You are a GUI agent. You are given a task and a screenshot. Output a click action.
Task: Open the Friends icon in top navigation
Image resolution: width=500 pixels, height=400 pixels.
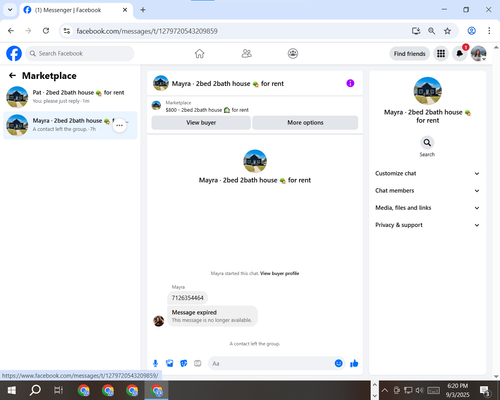[246, 53]
